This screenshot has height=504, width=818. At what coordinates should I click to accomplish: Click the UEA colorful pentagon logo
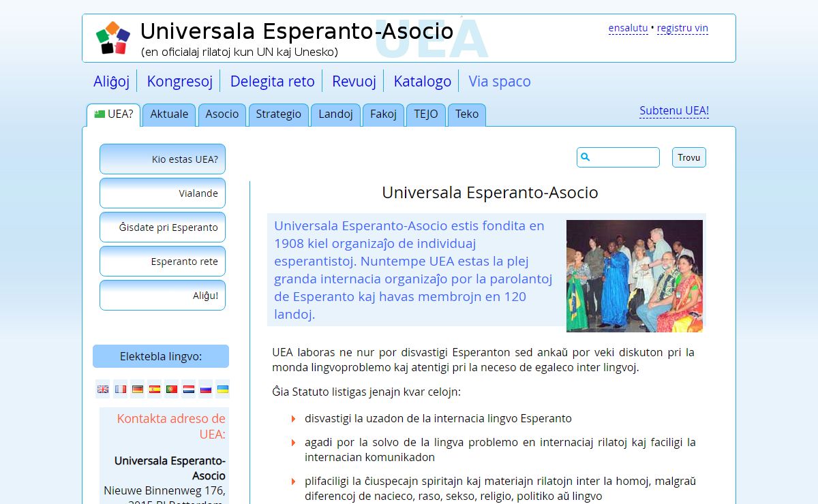tap(113, 38)
